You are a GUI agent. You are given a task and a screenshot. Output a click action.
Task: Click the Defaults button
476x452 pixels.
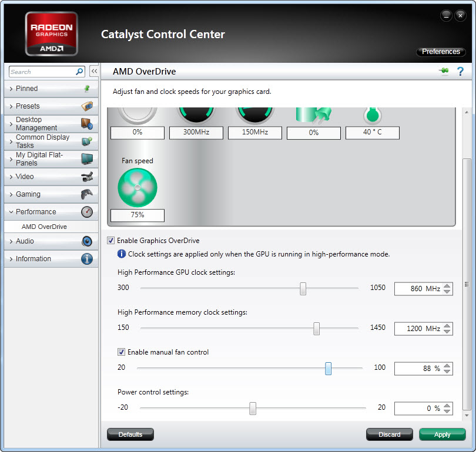click(130, 434)
